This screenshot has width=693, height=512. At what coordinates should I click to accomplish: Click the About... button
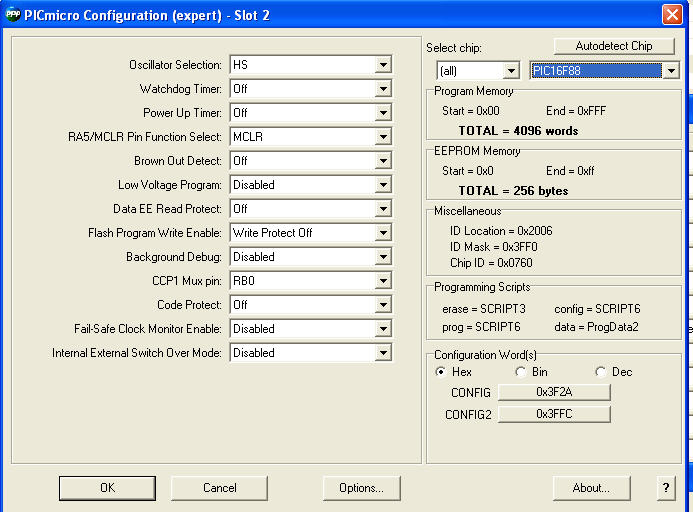(591, 488)
